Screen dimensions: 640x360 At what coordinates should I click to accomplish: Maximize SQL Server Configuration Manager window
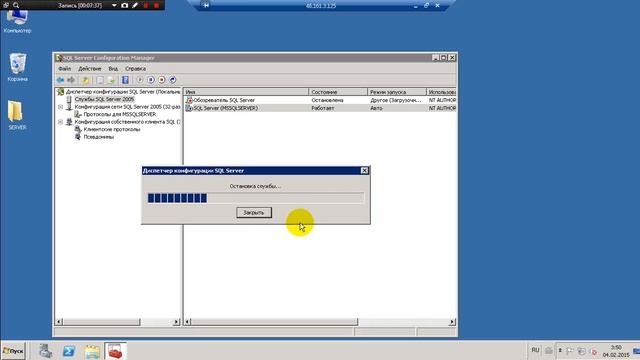444,58
